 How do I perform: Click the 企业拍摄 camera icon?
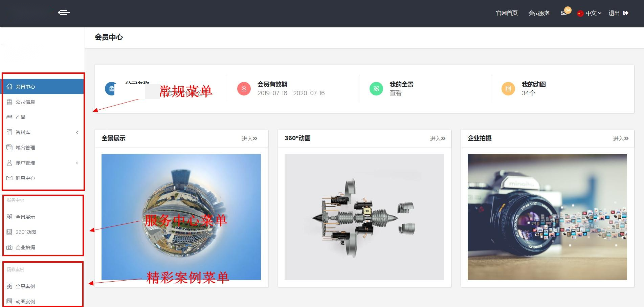click(9, 247)
